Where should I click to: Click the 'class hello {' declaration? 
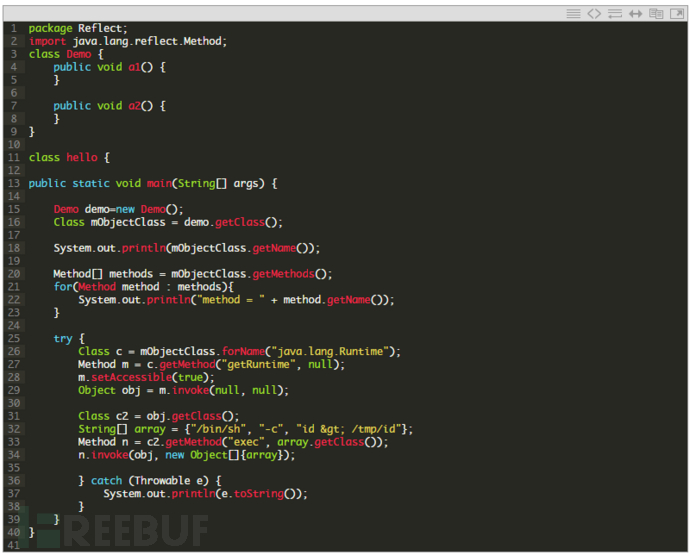coord(69,158)
